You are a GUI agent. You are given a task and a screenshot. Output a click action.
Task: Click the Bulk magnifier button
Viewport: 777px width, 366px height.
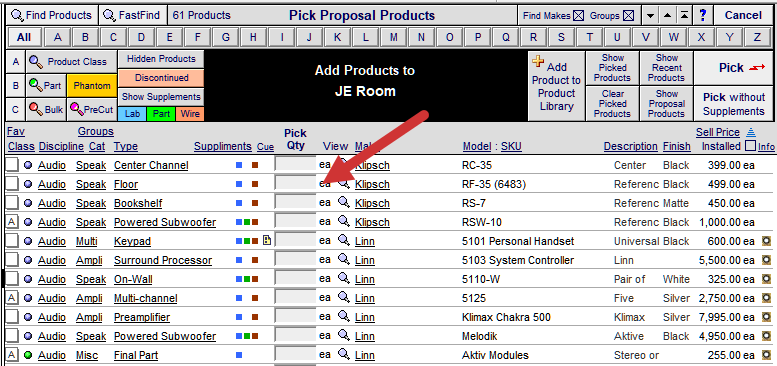pyautogui.click(x=46, y=109)
